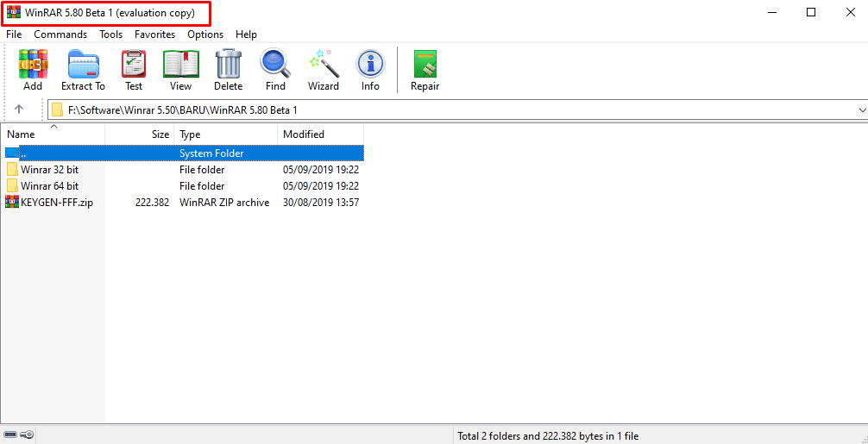Maximize the WinRAR window

click(x=811, y=12)
